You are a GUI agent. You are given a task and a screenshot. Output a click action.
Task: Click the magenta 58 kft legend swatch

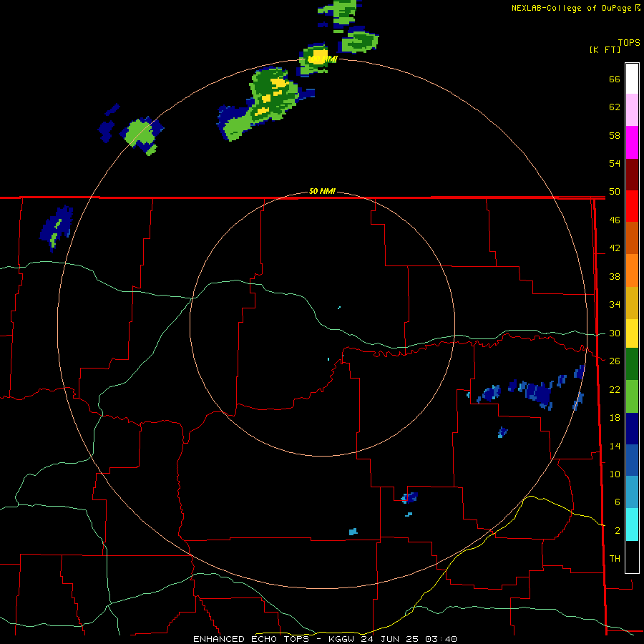(x=632, y=142)
